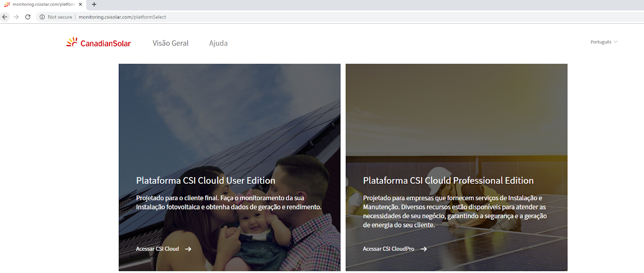This screenshot has height=273, width=644.
Task: Open the Visão Geral menu item
Action: point(170,43)
